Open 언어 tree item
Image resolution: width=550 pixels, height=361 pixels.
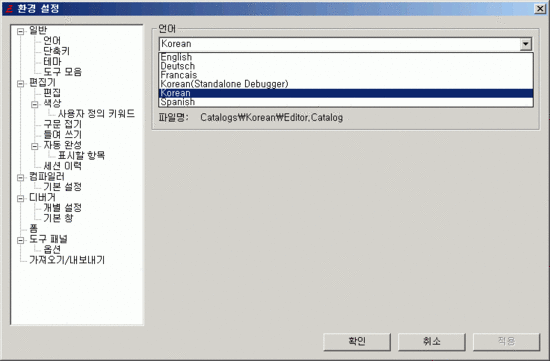pos(52,41)
